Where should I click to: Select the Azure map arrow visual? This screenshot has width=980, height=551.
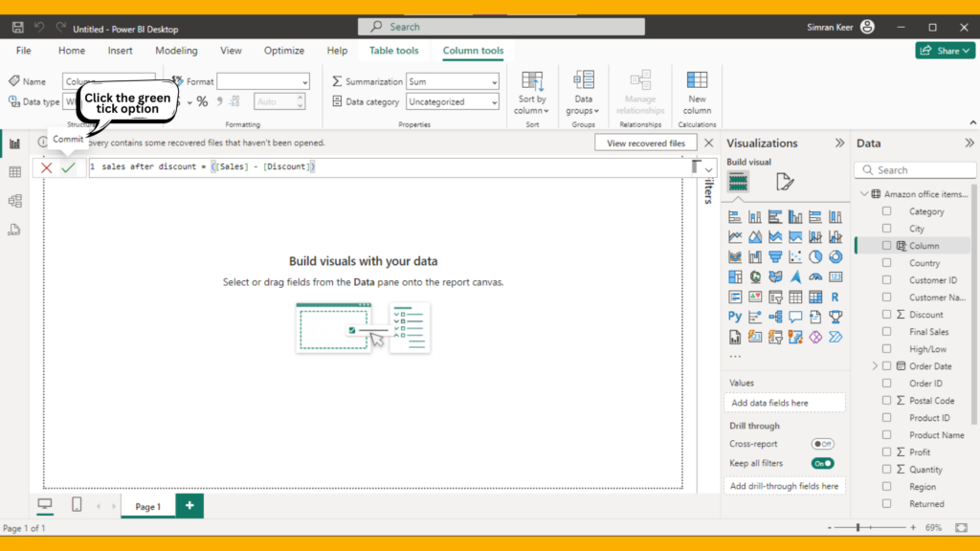795,276
